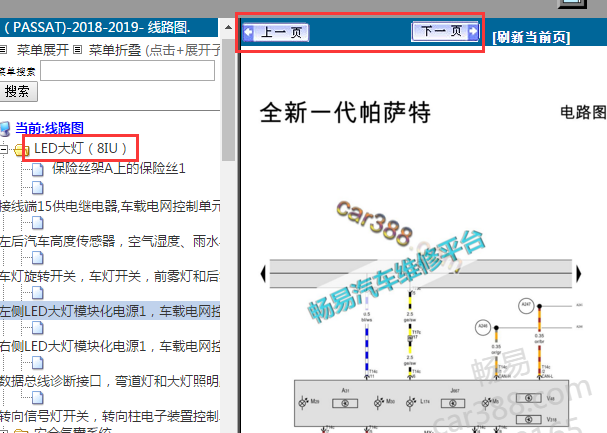Go to previous page with 上一页 button
Screen dimensions: 607x433
276,32
